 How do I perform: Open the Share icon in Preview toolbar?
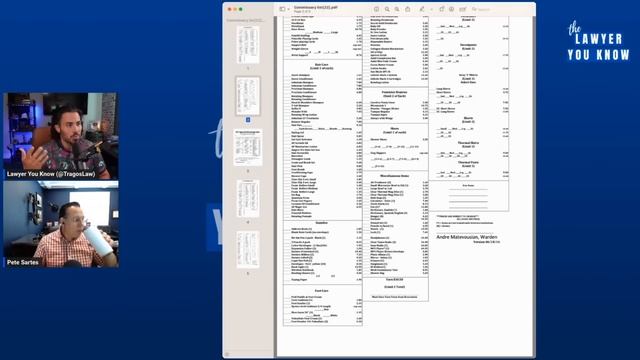pos(408,9)
